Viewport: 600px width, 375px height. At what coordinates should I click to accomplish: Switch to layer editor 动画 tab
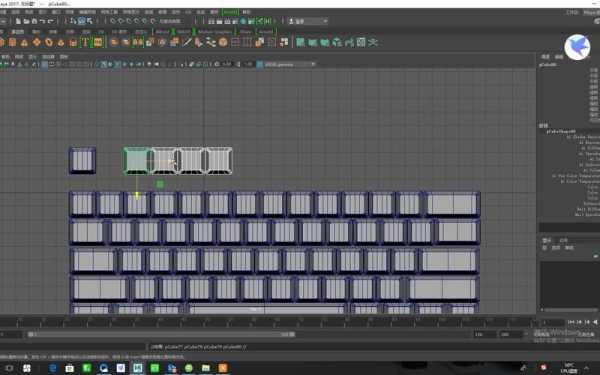[x=563, y=240]
